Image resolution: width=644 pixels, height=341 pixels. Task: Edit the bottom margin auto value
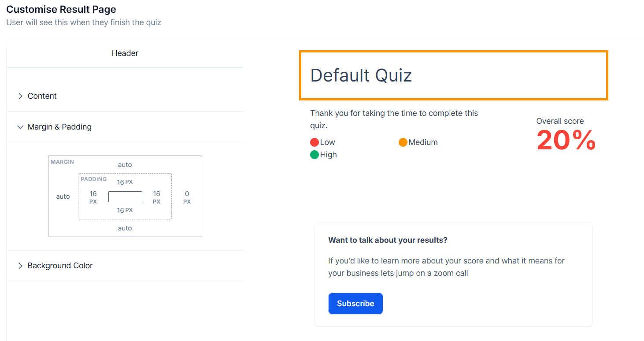(125, 228)
